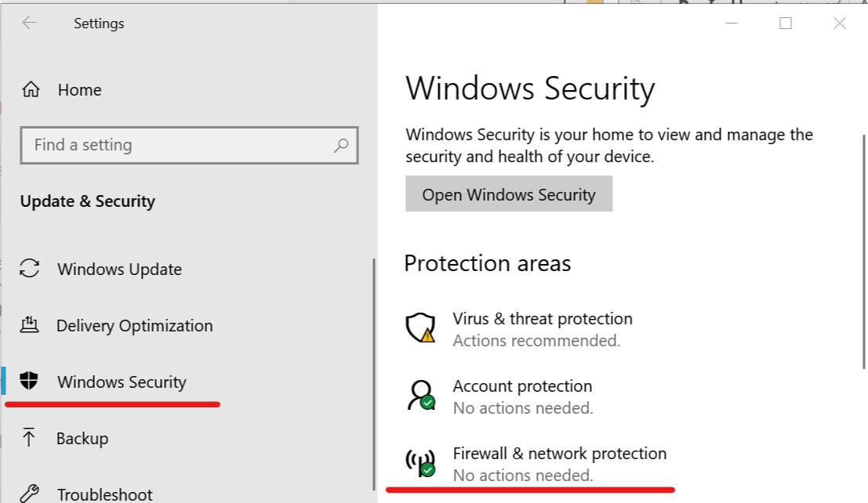Click the Windows Update refresh icon

tap(29, 269)
